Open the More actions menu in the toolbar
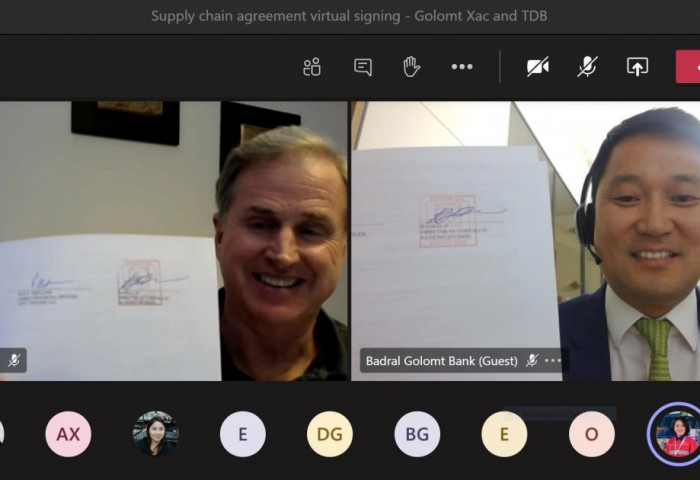Viewport: 700px width, 480px height. 462,67
